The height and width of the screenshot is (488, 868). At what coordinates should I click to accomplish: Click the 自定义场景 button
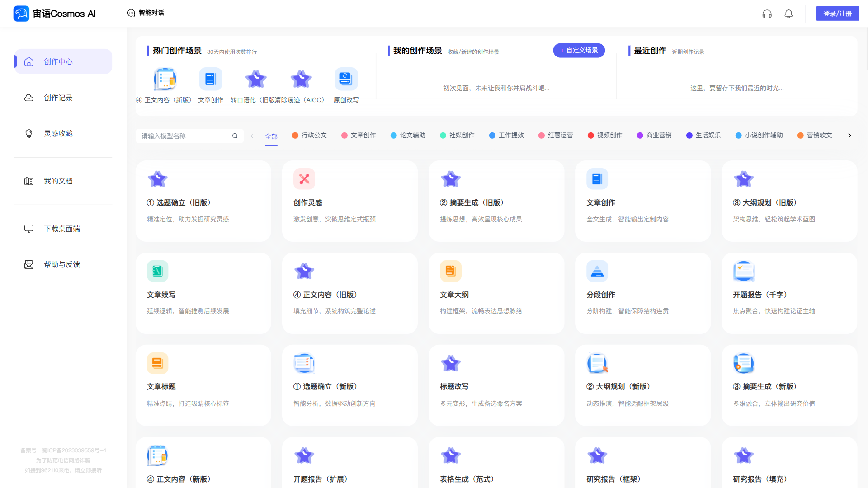[579, 51]
